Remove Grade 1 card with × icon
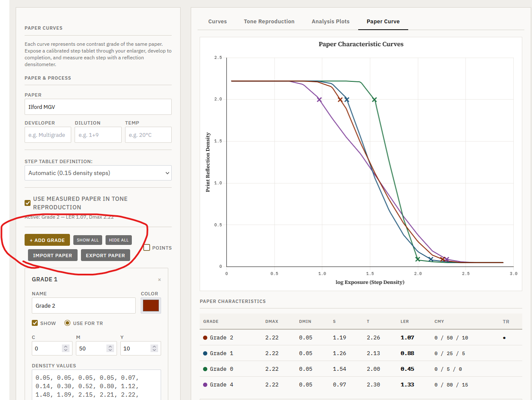 click(159, 280)
